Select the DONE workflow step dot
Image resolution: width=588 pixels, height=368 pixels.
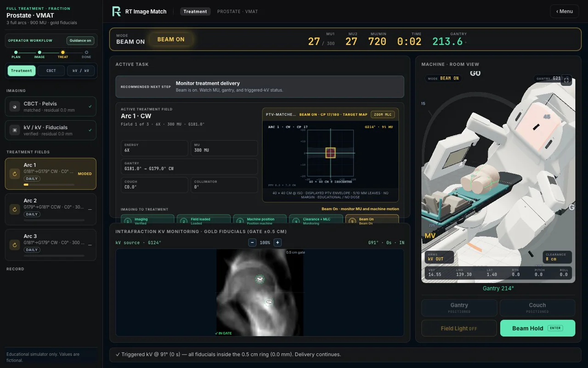[86, 52]
